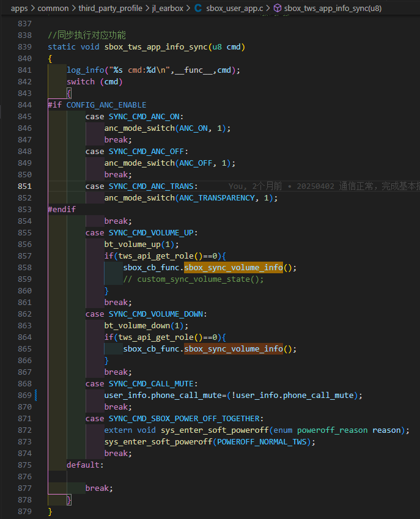This screenshot has height=519, width=420.
Task: Click the highlighted sbox_sync_volume_info on line 858
Action: [234, 267]
